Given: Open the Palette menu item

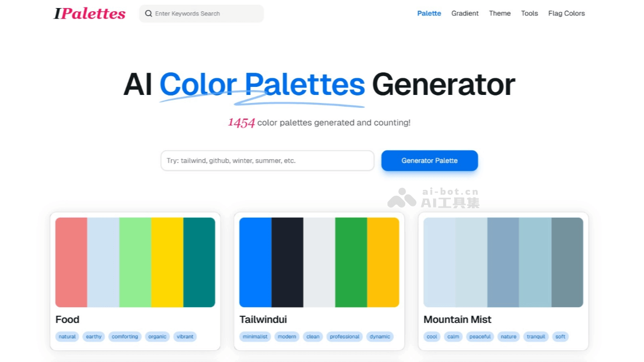Looking at the screenshot, I should (x=429, y=13).
